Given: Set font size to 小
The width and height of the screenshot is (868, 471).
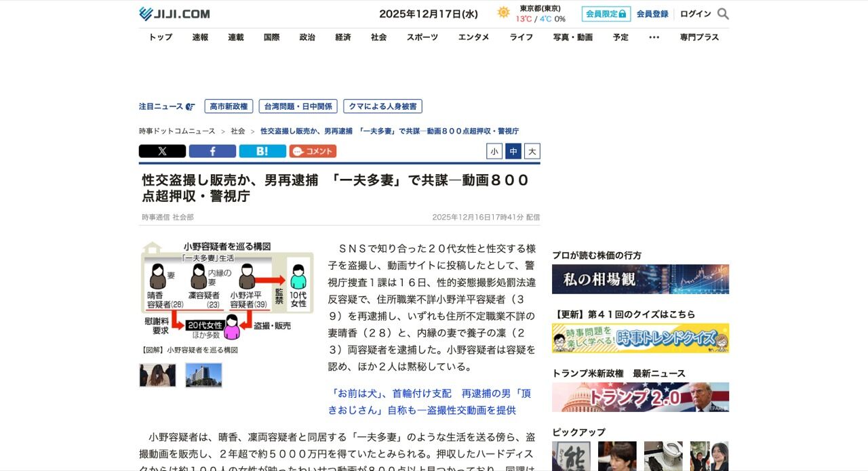Looking at the screenshot, I should [x=494, y=151].
